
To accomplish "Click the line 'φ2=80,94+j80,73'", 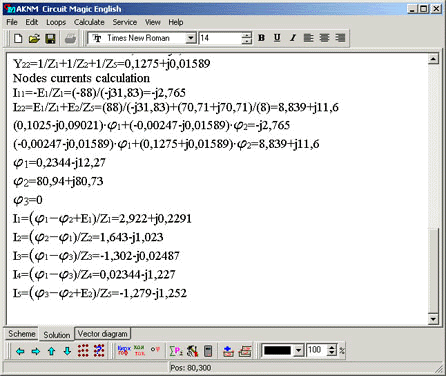I will pyautogui.click(x=58, y=181).
